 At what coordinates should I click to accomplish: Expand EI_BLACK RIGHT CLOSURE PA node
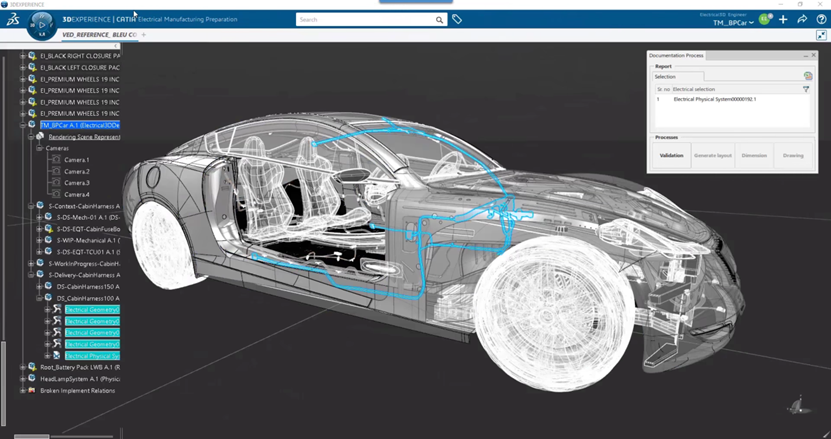click(23, 56)
